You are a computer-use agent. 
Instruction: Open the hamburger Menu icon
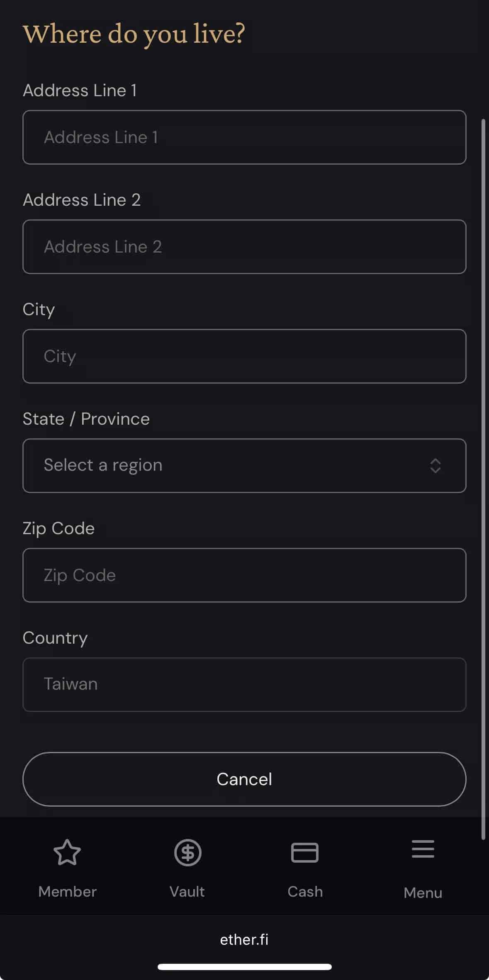click(x=423, y=849)
